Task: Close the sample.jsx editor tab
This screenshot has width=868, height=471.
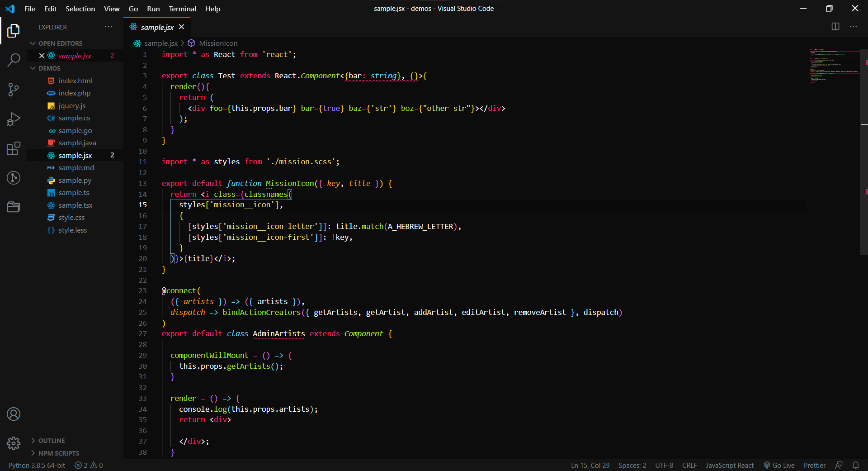Action: (182, 27)
